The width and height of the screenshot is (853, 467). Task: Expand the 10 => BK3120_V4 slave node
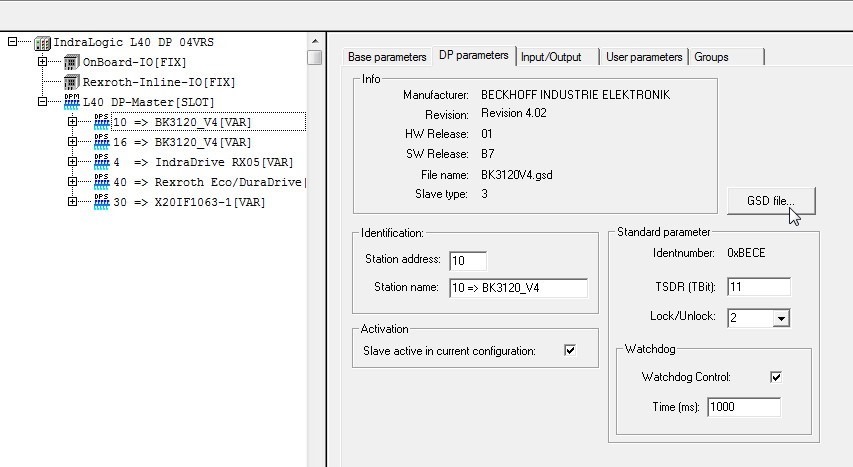tap(73, 122)
